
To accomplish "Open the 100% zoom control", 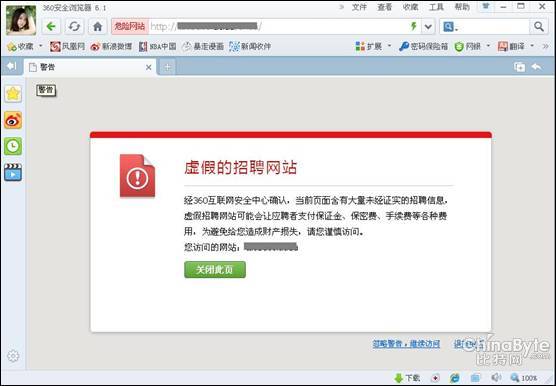I will [x=524, y=378].
